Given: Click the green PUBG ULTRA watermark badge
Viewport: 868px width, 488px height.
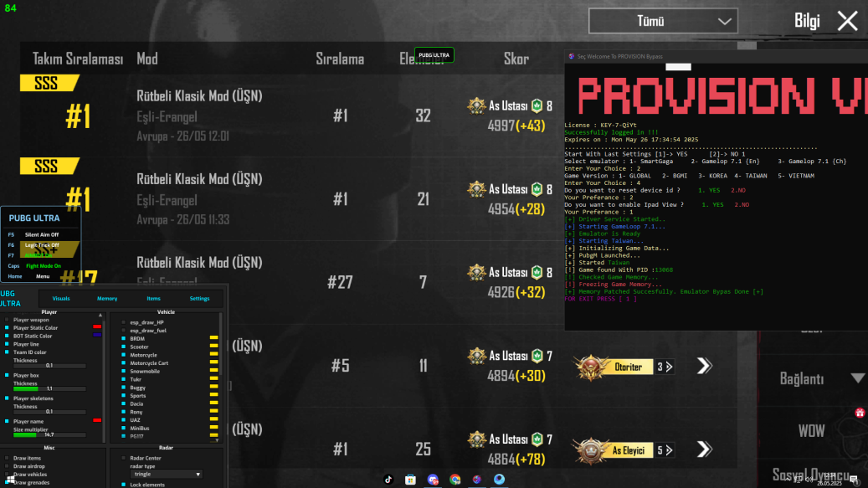Looking at the screenshot, I should tap(435, 54).
